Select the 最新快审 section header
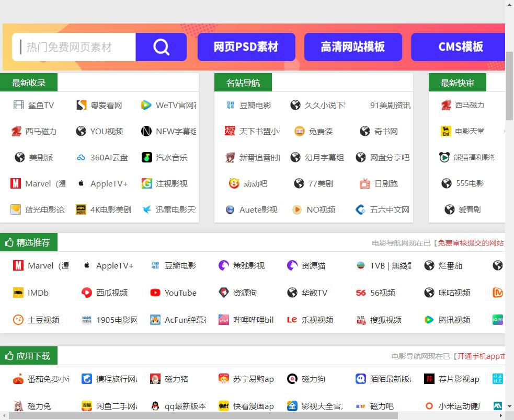Viewport: 514px width, 420px height. pyautogui.click(x=458, y=83)
